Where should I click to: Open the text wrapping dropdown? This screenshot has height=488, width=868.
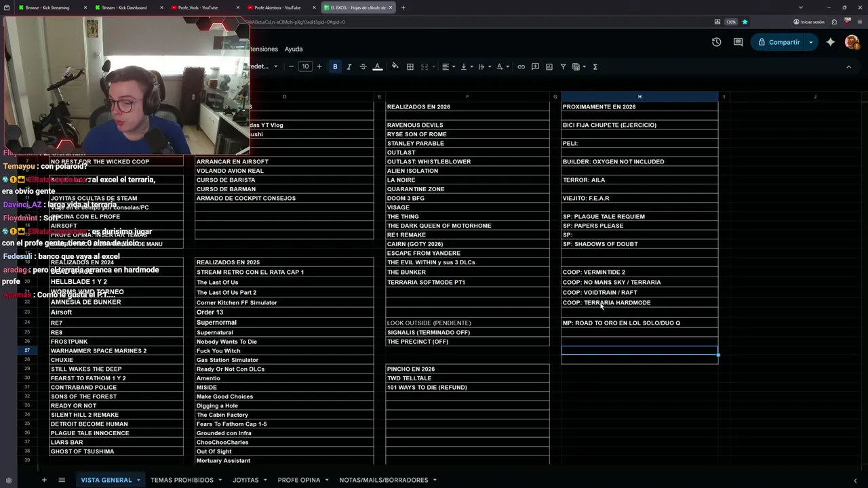484,66
